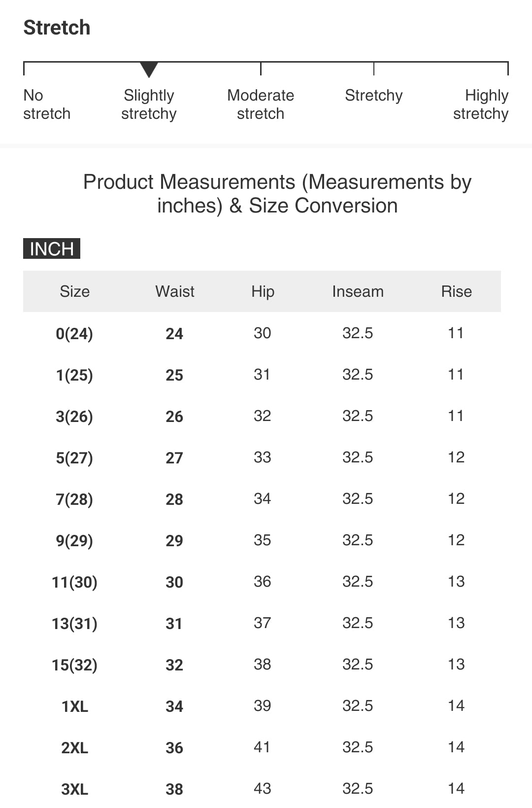This screenshot has height=808, width=532.
Task: Select the 5(27) size row label
Action: click(74, 458)
